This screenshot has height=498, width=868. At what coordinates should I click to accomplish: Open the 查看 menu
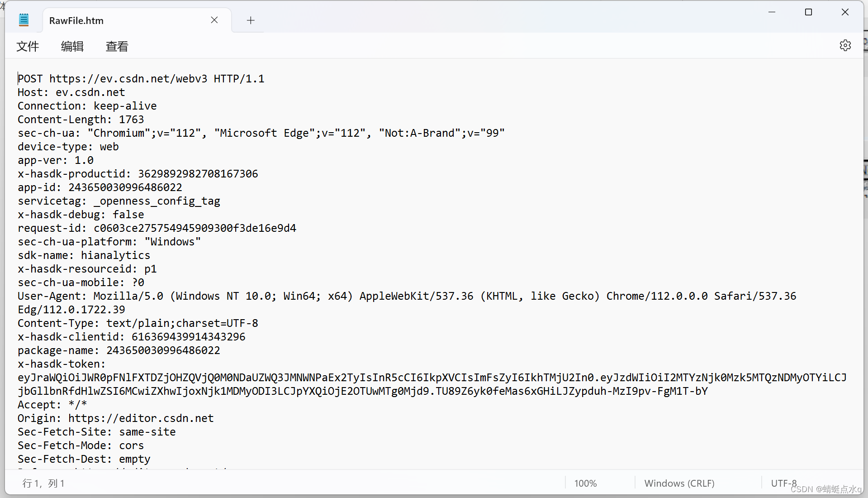pyautogui.click(x=117, y=46)
